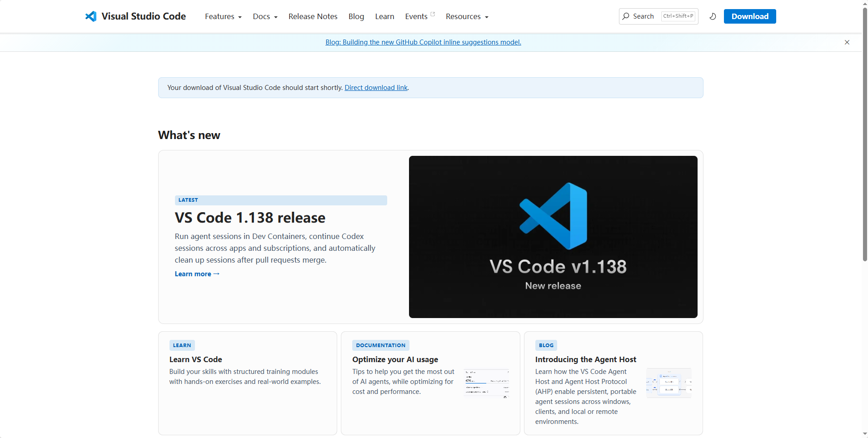Expand the Features dropdown menu
The width and height of the screenshot is (868, 438).
coord(223,16)
